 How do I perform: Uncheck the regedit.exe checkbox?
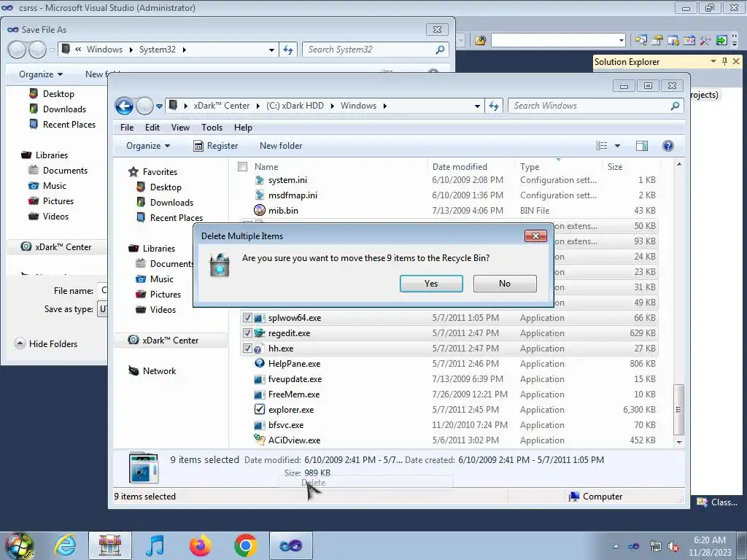pos(247,332)
